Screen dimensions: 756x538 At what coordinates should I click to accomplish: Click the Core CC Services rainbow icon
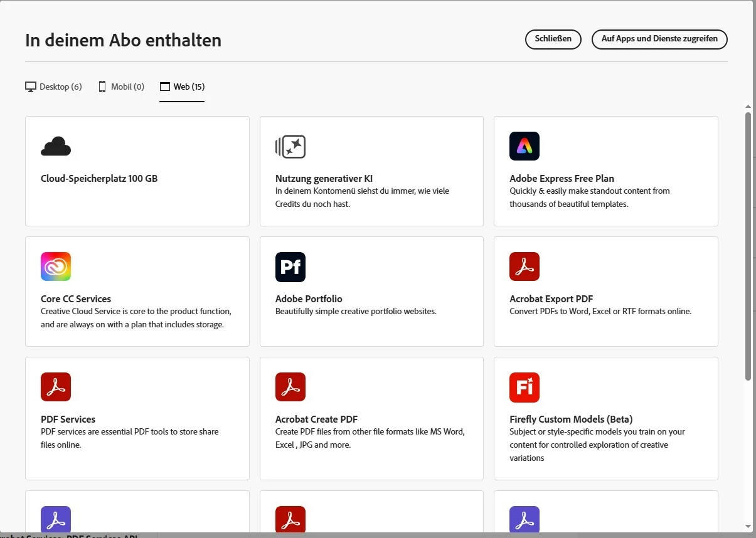coord(56,266)
